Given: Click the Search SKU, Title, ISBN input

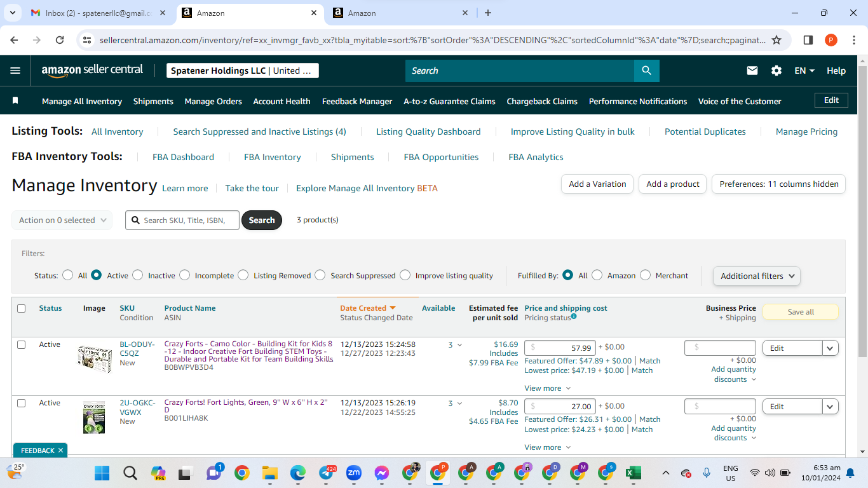Looking at the screenshot, I should click(x=182, y=220).
